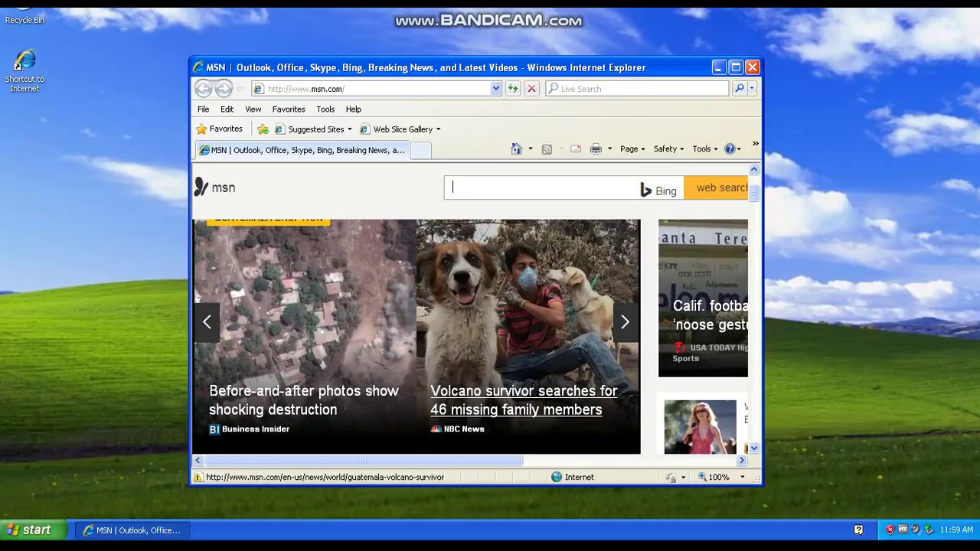The height and width of the screenshot is (551, 980).
Task: Click the Favorites star button
Action: point(220,129)
